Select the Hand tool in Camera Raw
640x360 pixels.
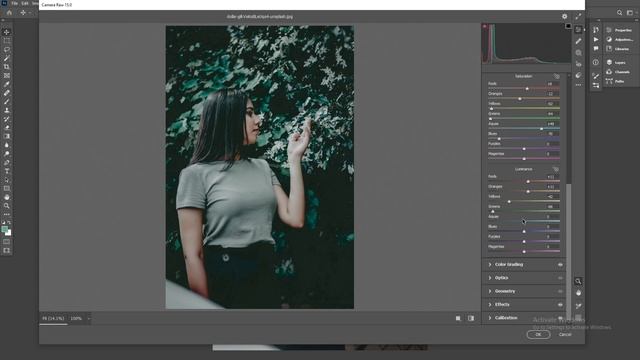pyautogui.click(x=578, y=293)
